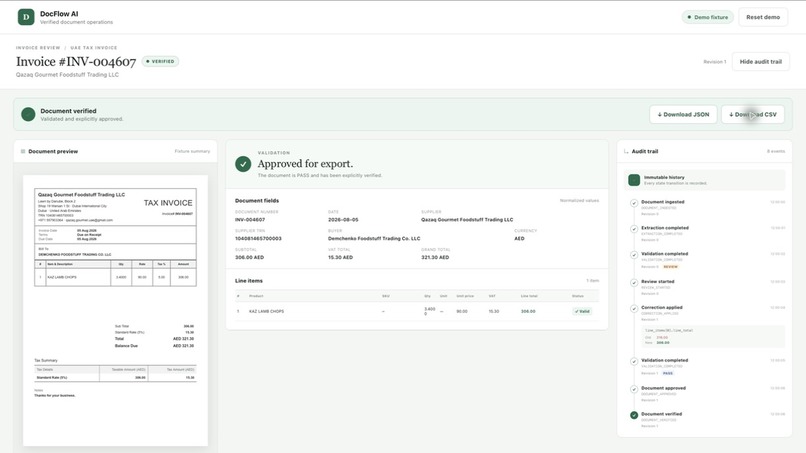Hide the audit trail panel
This screenshot has width=806, height=453.
pos(760,62)
